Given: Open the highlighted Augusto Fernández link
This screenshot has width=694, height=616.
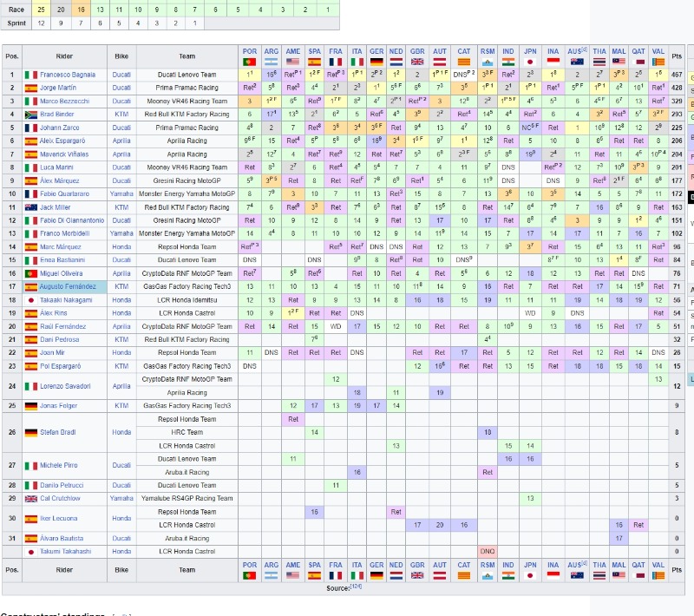Looking at the screenshot, I should pos(68,287).
